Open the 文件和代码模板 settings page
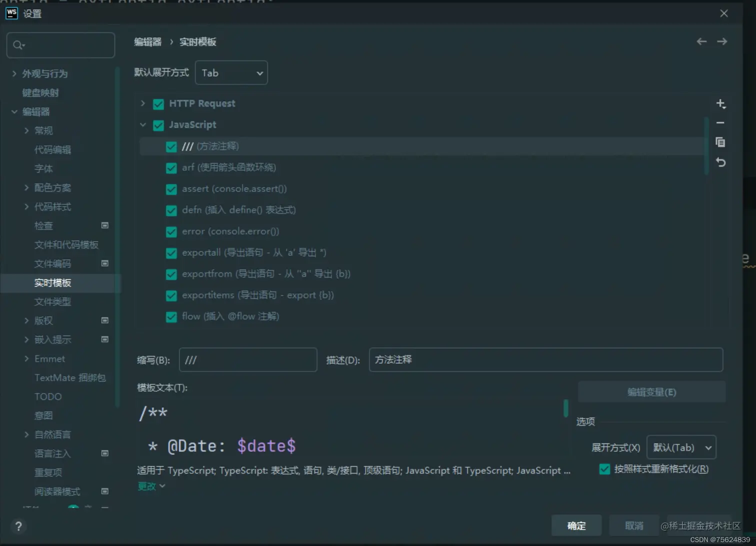756x546 pixels. pos(66,245)
